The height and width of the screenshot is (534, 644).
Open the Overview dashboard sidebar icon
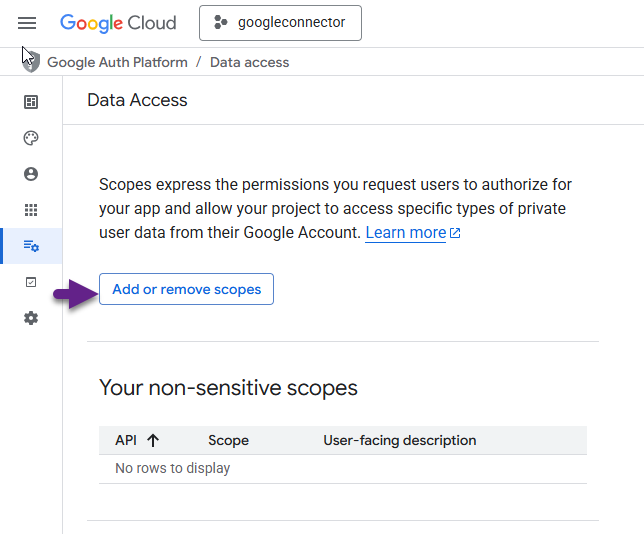31,102
